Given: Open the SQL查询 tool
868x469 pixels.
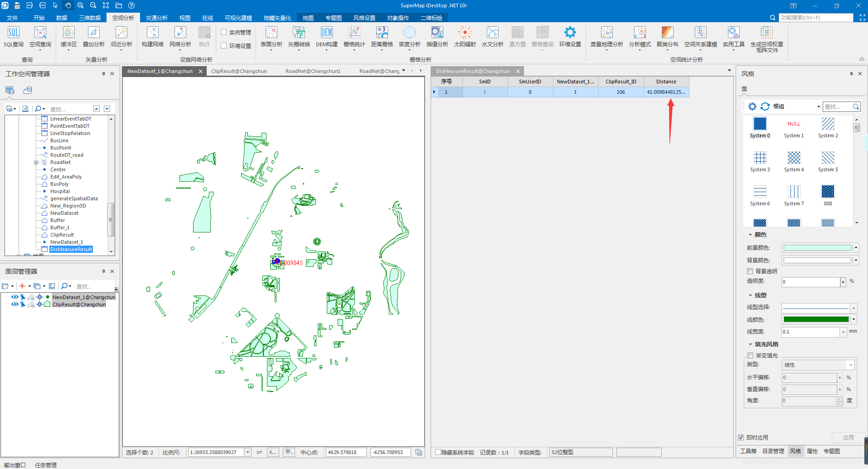Looking at the screenshot, I should pyautogui.click(x=14, y=37).
